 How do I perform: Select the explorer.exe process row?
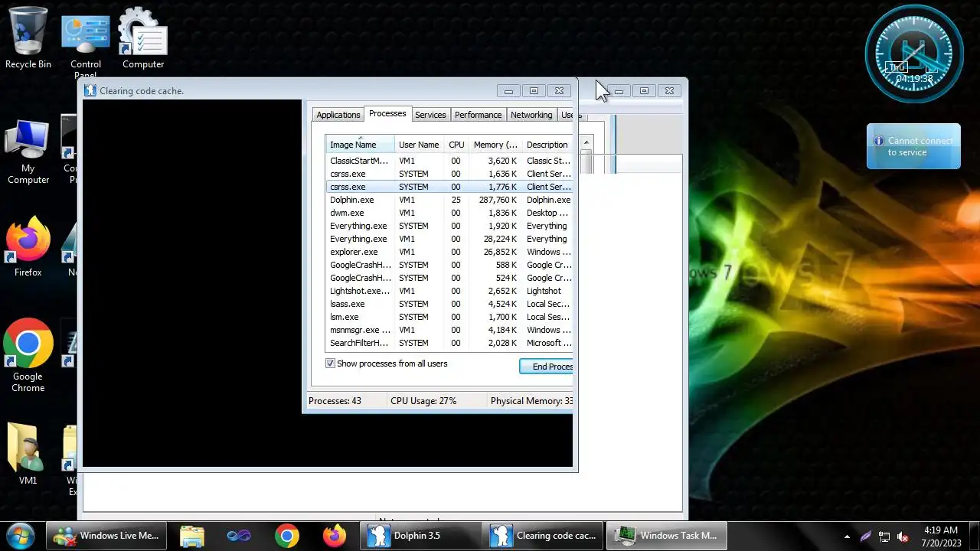(449, 252)
